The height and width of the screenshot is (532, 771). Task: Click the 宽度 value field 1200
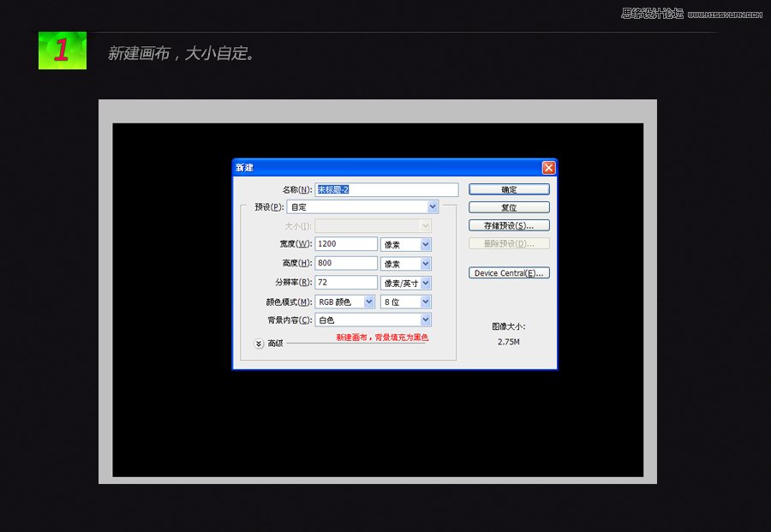tap(346, 244)
